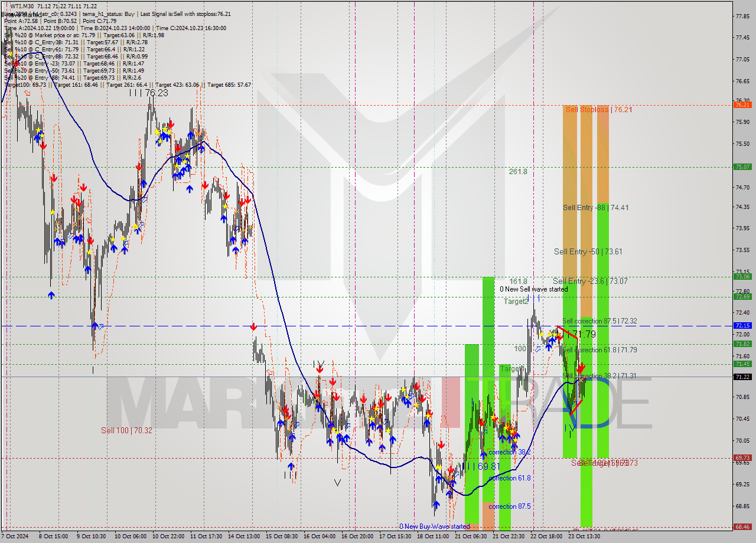
Task: Click the '0 New Buy Wave started' annotation
Action: pyautogui.click(x=434, y=526)
